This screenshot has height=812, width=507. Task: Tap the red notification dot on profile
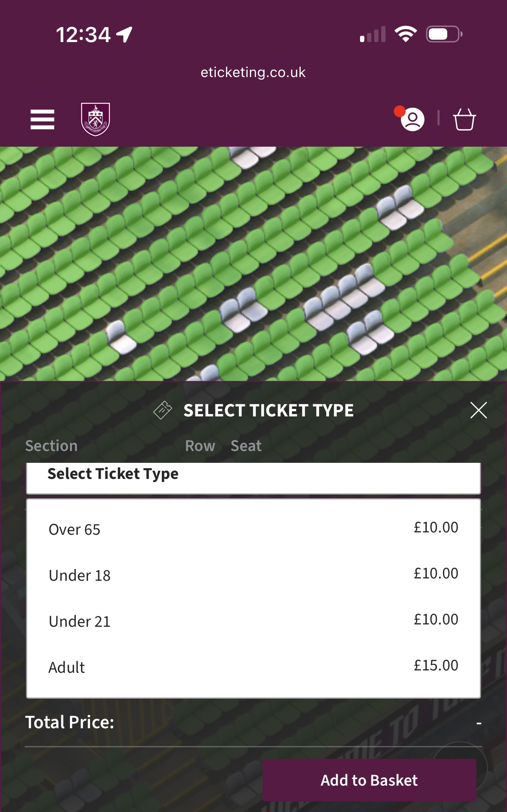[400, 111]
